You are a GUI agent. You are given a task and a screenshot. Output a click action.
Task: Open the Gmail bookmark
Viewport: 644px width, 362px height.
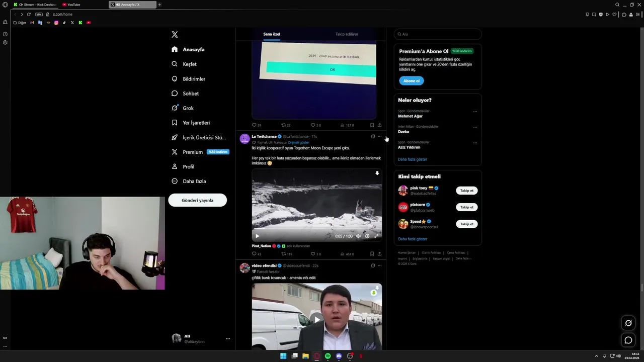point(32,23)
